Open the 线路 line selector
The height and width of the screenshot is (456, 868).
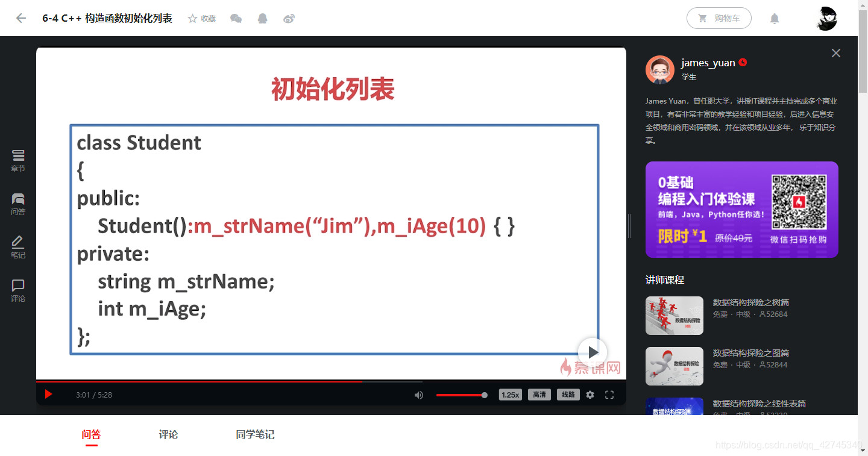click(568, 395)
